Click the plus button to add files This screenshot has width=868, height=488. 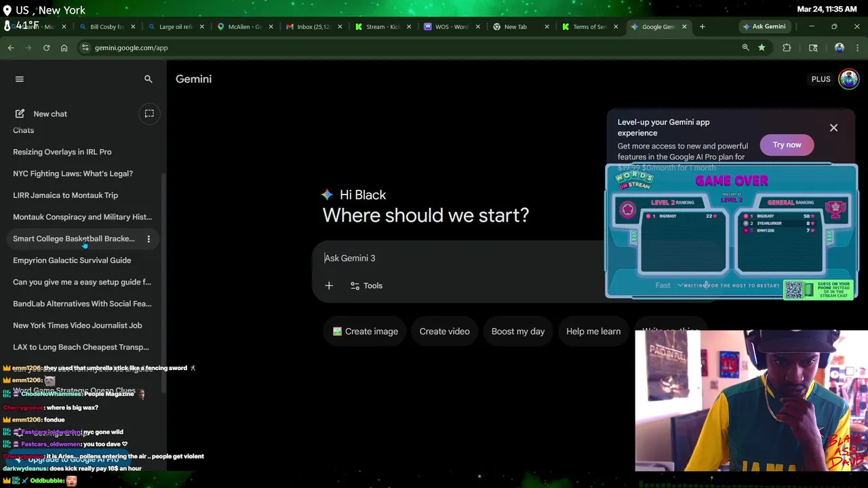[329, 286]
